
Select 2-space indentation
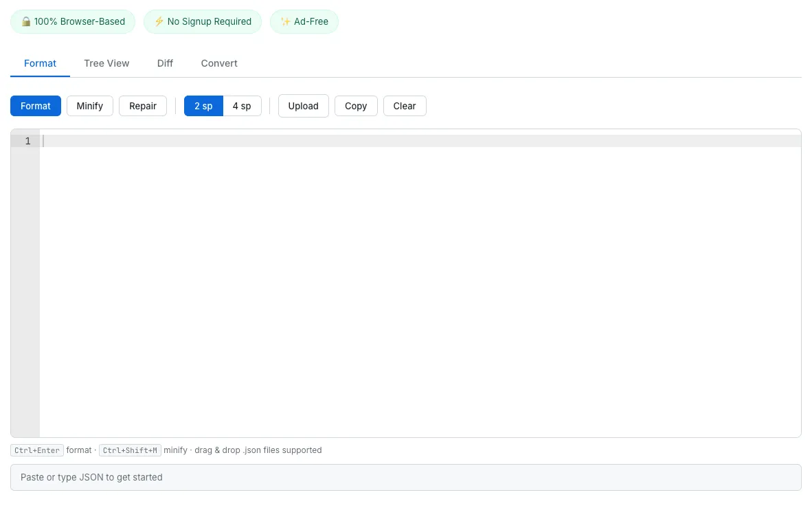(x=203, y=106)
